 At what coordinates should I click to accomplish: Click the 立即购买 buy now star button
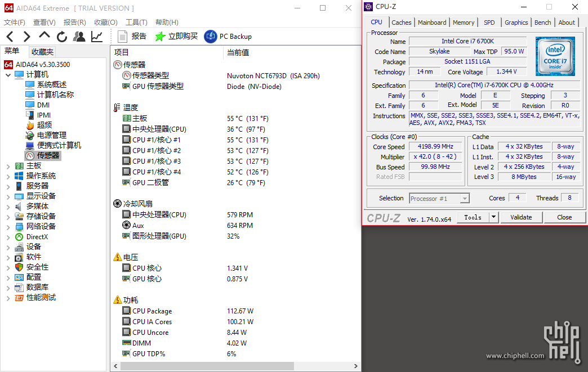176,37
